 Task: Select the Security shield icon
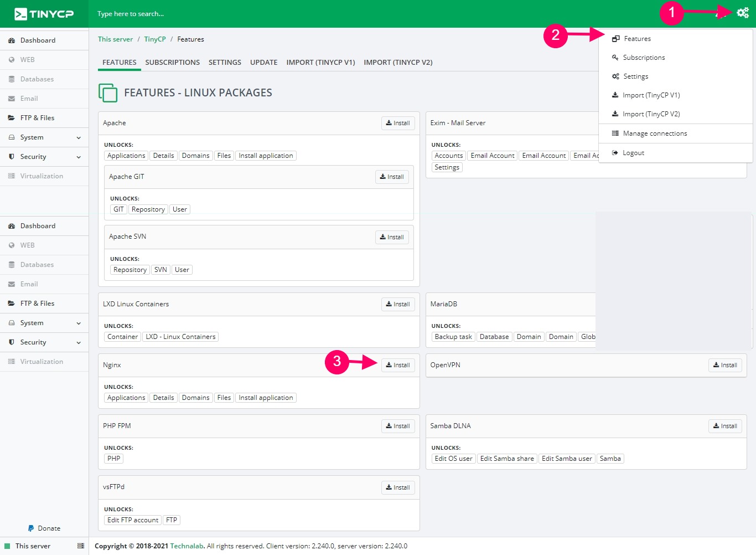click(x=12, y=156)
